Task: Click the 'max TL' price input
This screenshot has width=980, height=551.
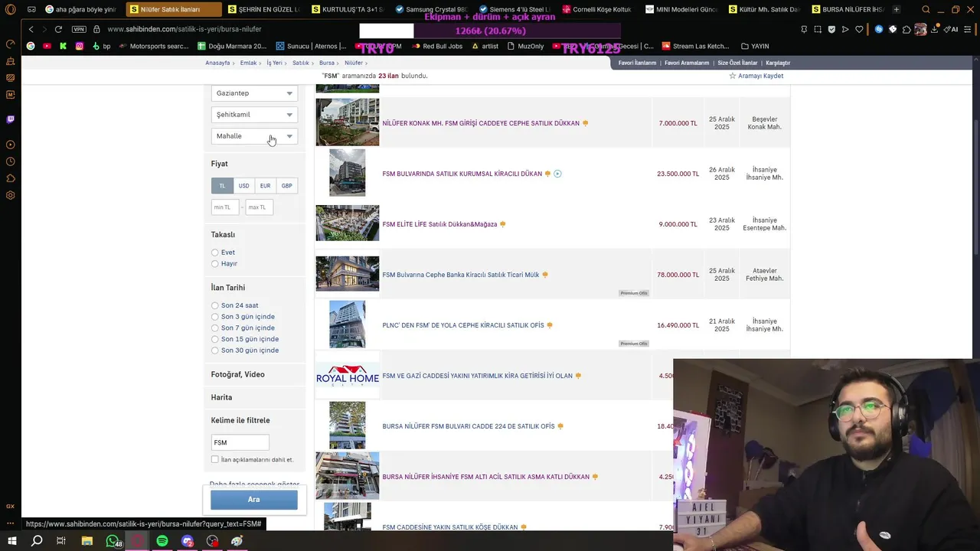Action: (x=260, y=207)
